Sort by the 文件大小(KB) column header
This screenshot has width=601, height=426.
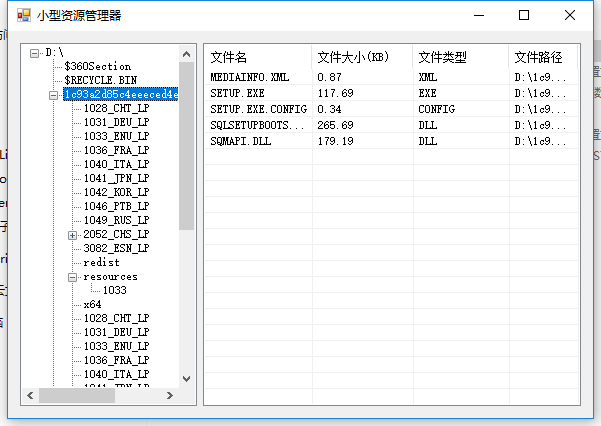[363, 58]
